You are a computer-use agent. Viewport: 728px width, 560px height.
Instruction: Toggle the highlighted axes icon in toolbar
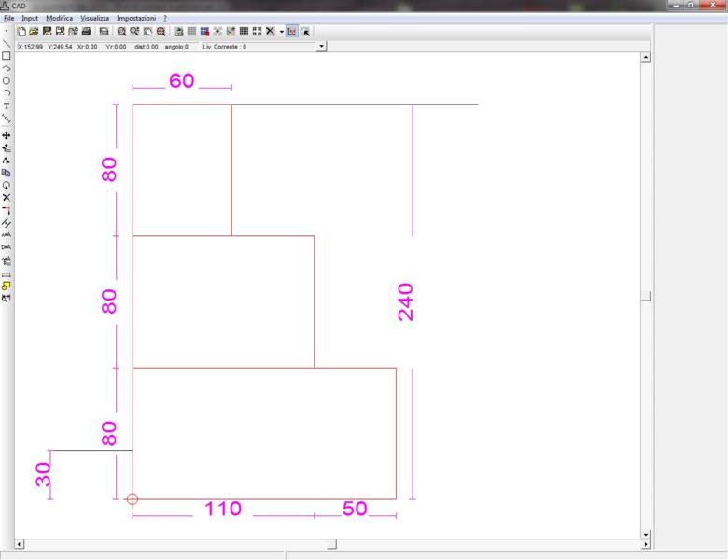point(291,32)
